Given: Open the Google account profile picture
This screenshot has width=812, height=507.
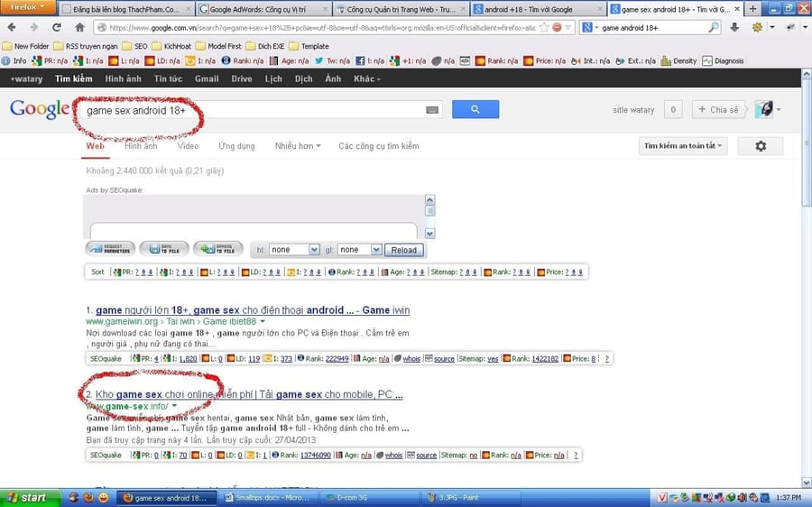Looking at the screenshot, I should (764, 109).
